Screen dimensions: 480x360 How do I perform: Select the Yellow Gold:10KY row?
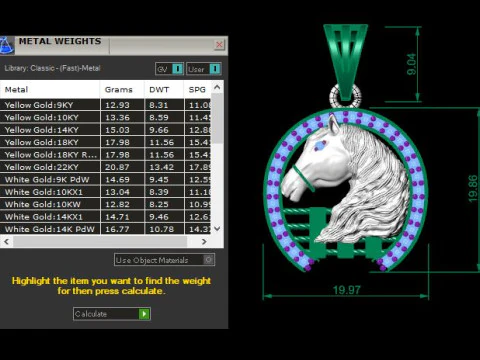coord(105,117)
